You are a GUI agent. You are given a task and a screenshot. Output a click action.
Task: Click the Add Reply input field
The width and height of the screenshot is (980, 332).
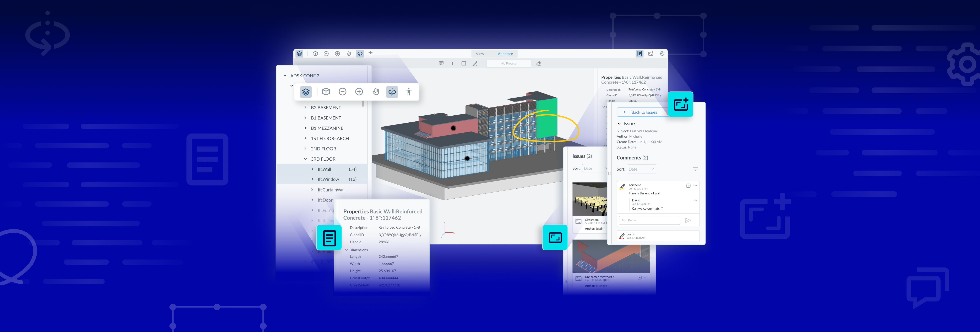pyautogui.click(x=649, y=220)
